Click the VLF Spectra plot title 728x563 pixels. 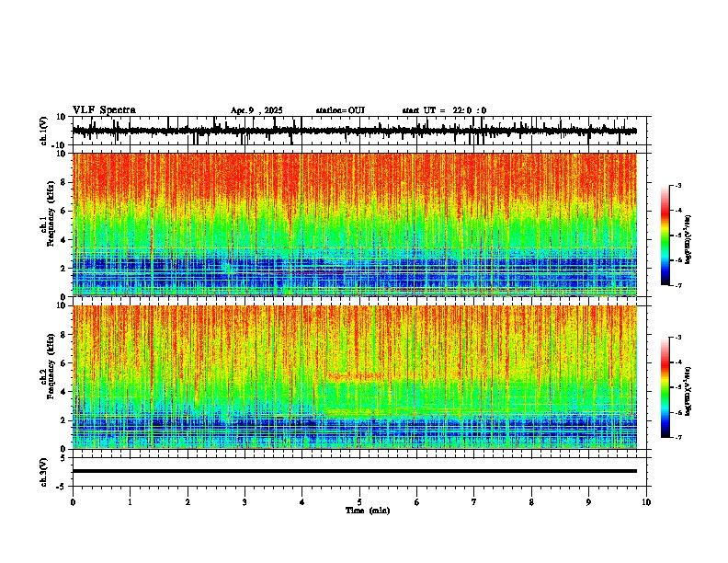coord(104,110)
